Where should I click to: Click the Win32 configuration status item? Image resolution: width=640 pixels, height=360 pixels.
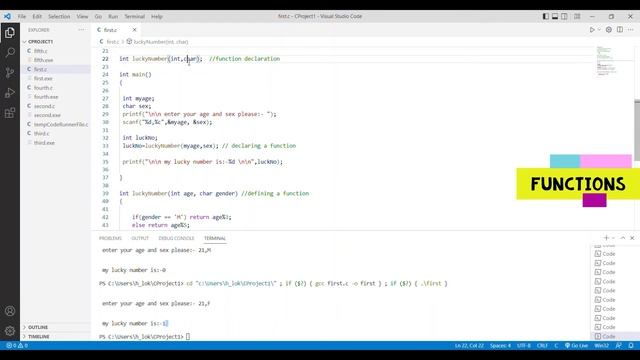coord(601,346)
